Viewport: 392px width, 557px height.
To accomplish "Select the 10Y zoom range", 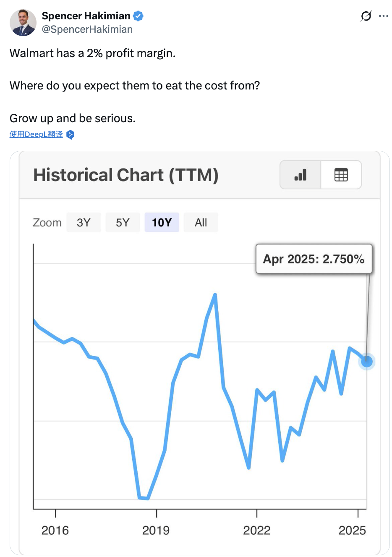I will pyautogui.click(x=162, y=222).
